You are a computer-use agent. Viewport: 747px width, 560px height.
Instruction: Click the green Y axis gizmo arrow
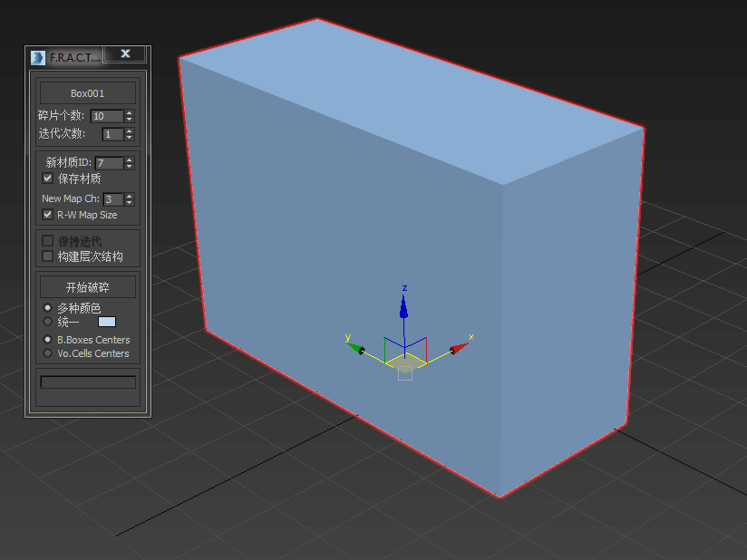[357, 346]
